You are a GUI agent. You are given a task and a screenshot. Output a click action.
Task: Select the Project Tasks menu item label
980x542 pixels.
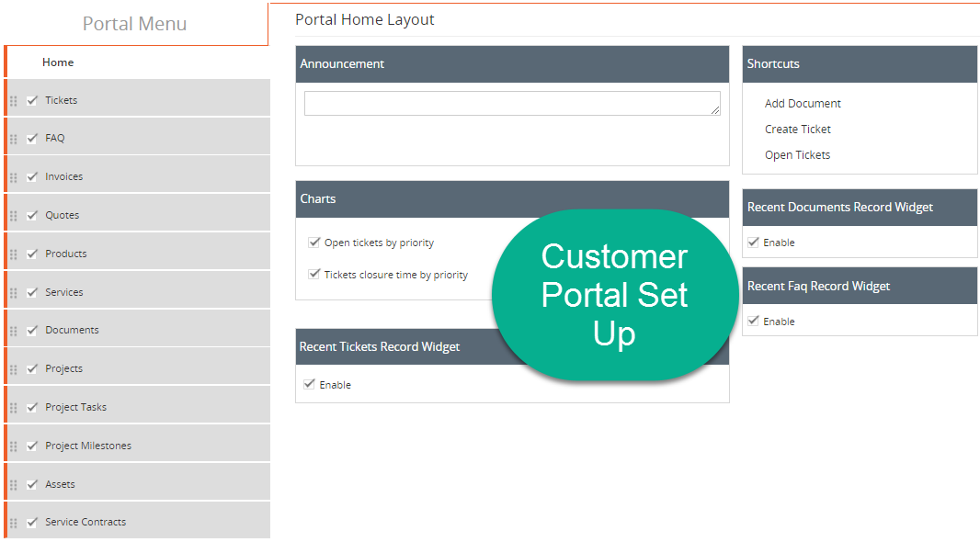coord(75,407)
